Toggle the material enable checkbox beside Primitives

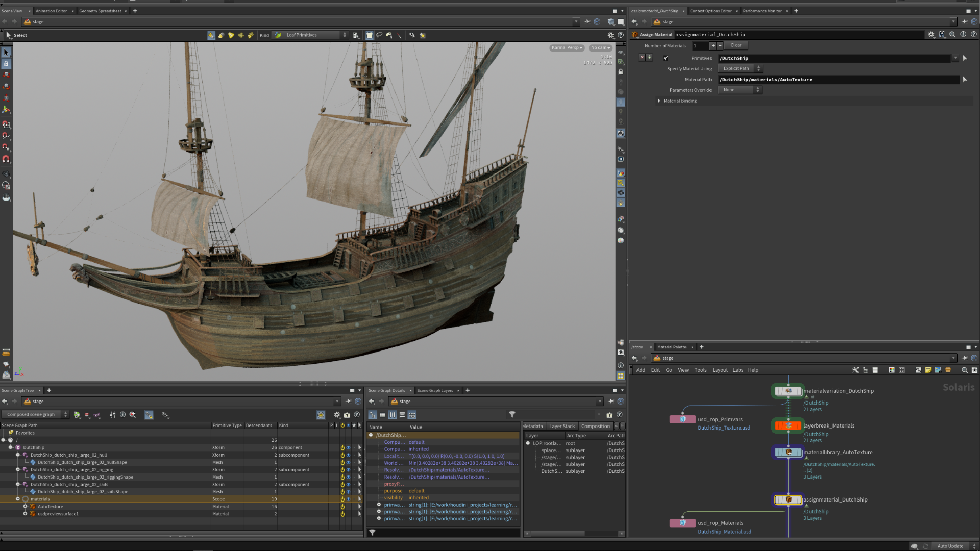click(x=666, y=58)
